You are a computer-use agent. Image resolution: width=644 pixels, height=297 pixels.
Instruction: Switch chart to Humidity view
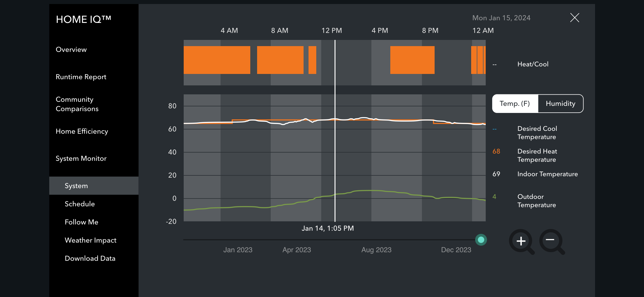(x=560, y=104)
